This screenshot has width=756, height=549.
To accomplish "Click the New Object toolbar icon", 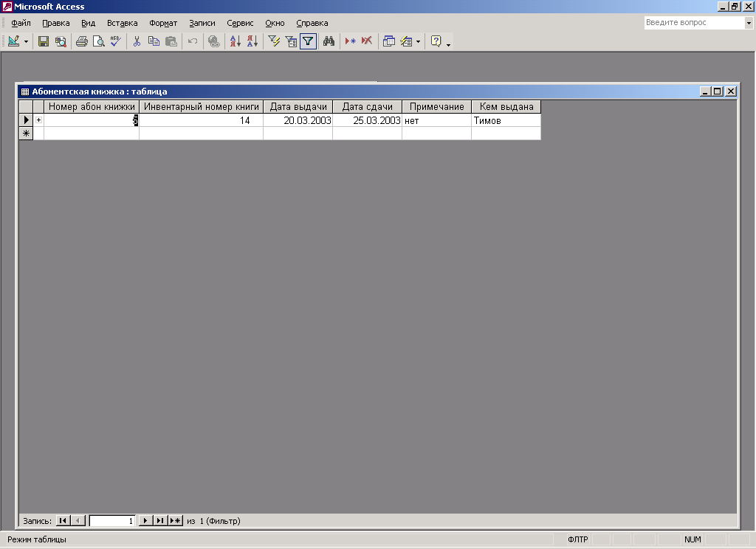I will pyautogui.click(x=407, y=41).
